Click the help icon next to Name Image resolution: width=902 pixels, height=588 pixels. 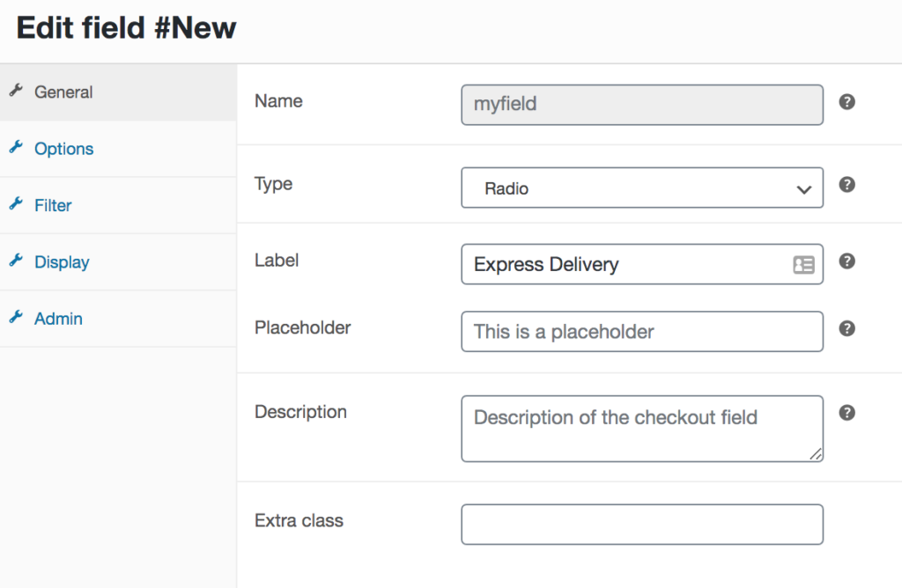tap(847, 102)
